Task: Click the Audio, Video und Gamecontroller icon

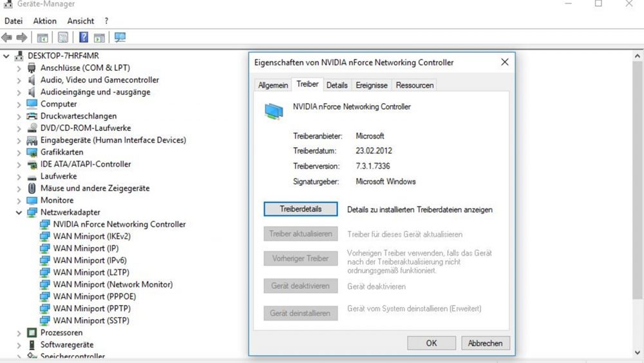Action: pyautogui.click(x=32, y=80)
